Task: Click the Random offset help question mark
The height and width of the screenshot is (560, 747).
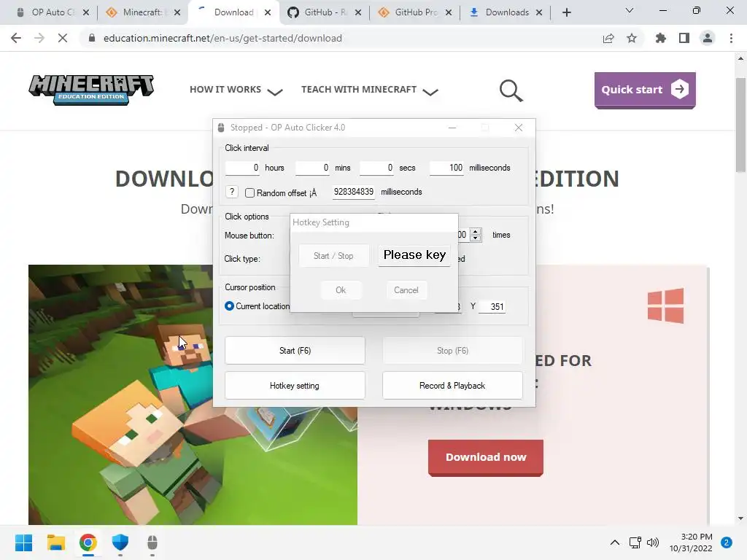Action: [231, 192]
